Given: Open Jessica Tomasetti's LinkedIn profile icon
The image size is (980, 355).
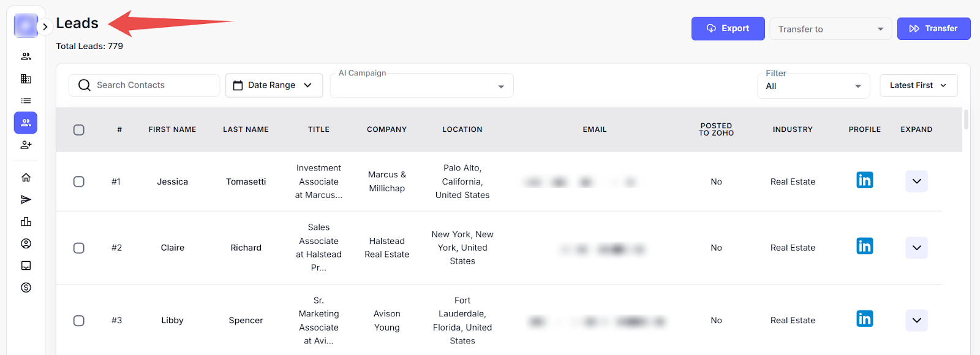Looking at the screenshot, I should coord(864,180).
